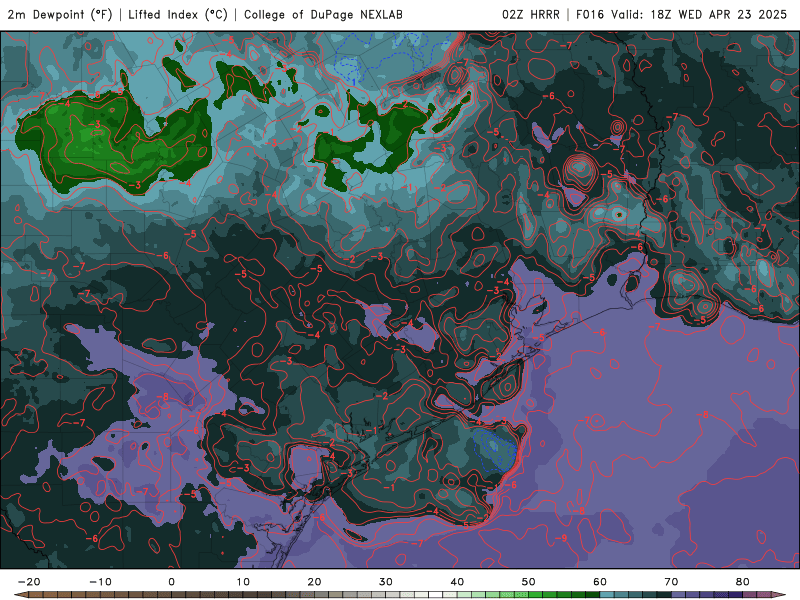Image resolution: width=800 pixels, height=600 pixels.
Task: Click the '40' tick label on color scale
Action: pyautogui.click(x=457, y=582)
